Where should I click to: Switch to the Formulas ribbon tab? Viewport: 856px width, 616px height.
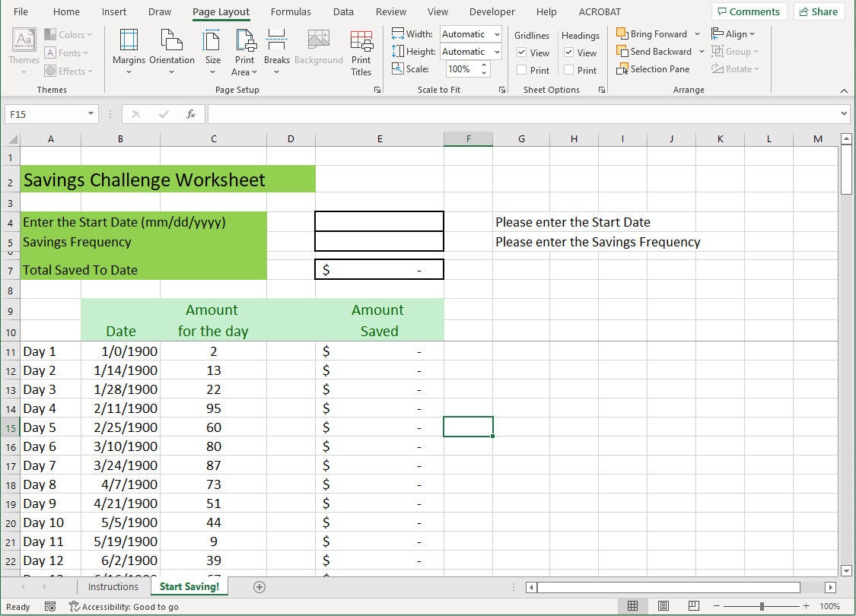[x=291, y=11]
